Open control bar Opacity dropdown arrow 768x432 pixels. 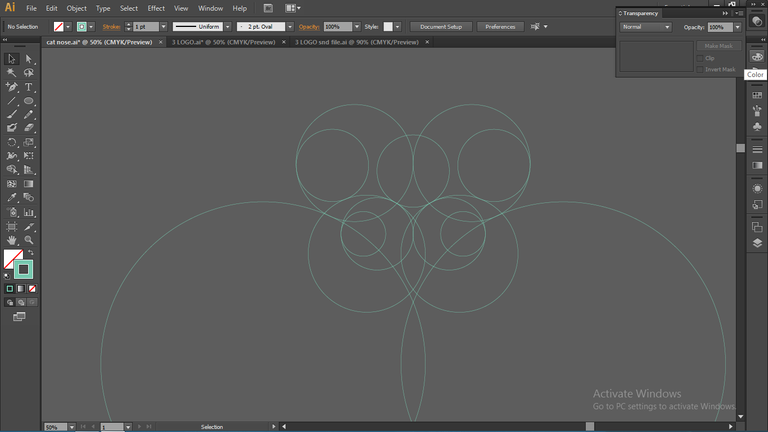point(357,27)
